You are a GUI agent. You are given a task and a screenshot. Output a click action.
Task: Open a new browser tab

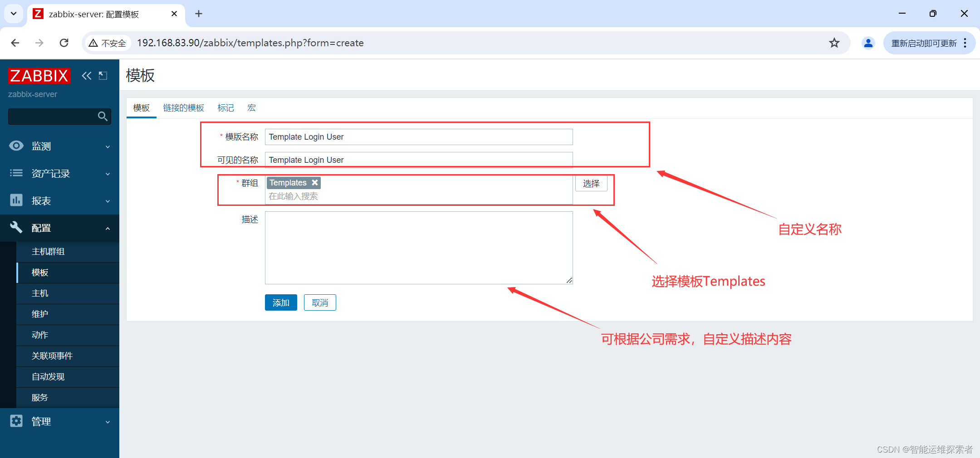point(199,14)
